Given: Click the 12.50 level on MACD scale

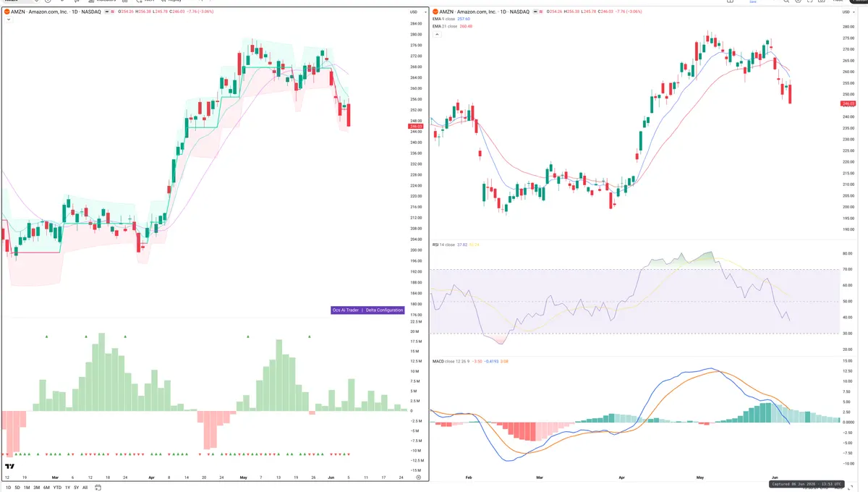Looking at the screenshot, I should [848, 371].
